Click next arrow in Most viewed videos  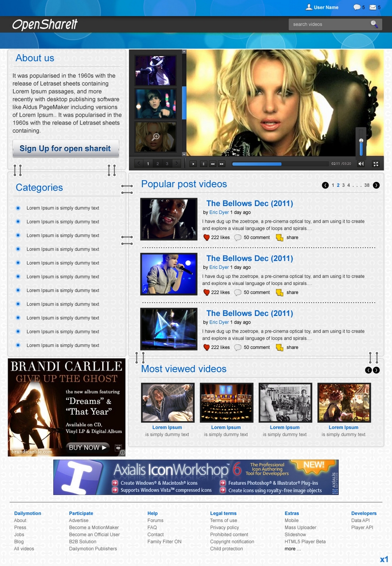click(x=376, y=370)
